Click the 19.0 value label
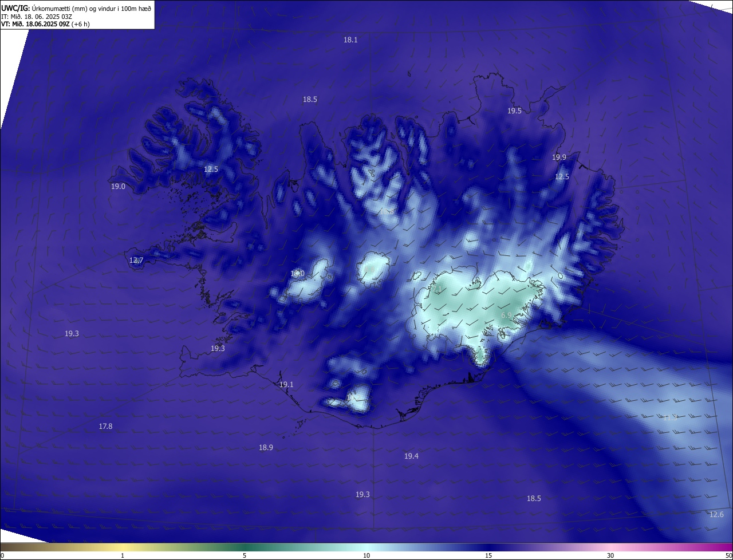The image size is (733, 560). [118, 187]
